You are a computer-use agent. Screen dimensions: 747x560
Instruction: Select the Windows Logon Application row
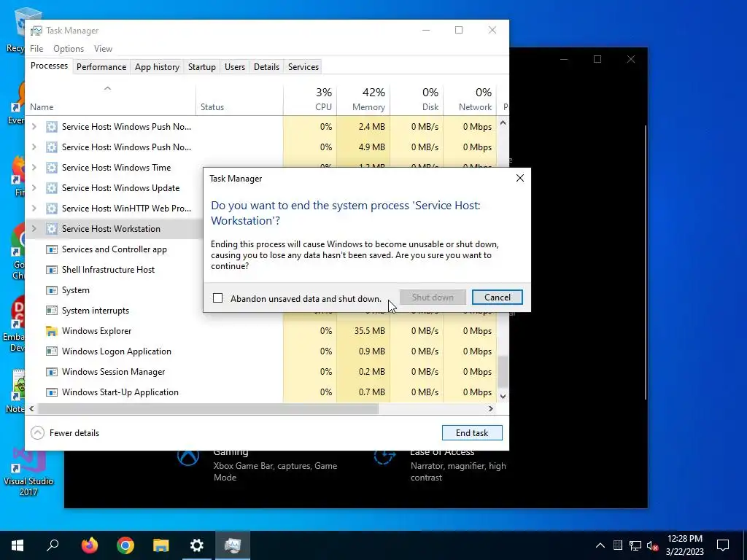point(261,351)
